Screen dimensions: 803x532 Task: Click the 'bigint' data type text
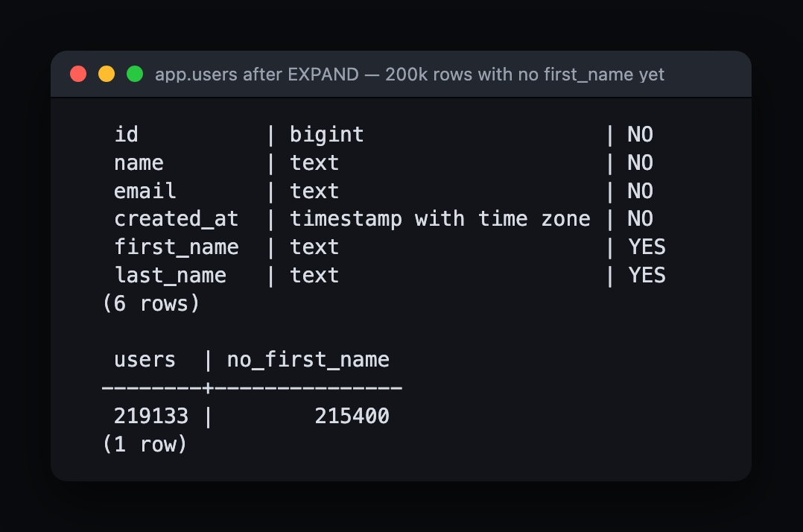(327, 135)
